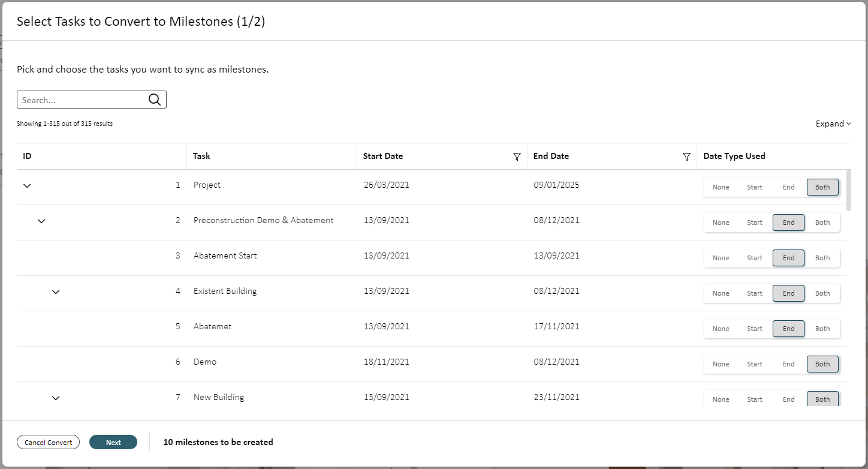Click '10 milestones to be created' text
The width and height of the screenshot is (868, 469).
click(x=218, y=442)
